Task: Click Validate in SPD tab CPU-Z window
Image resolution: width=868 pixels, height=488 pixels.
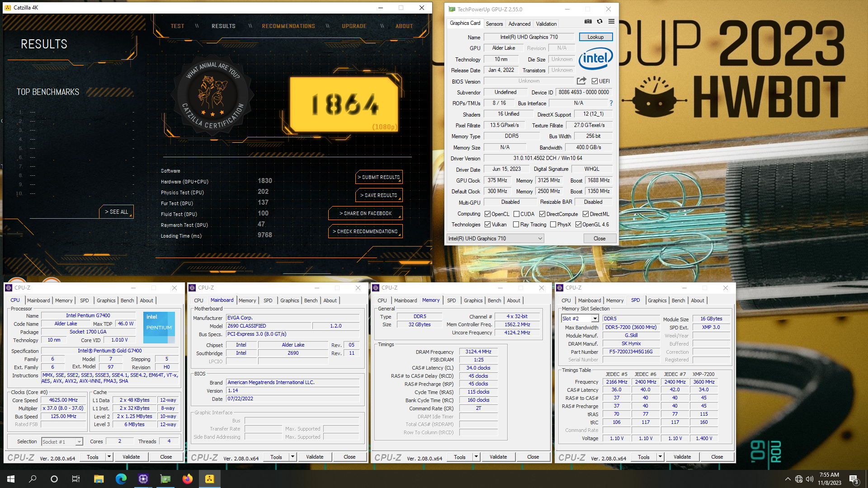Action: pos(682,457)
